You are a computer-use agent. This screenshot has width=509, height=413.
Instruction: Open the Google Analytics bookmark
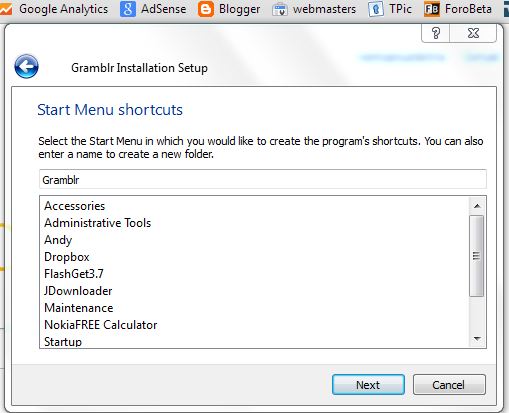54,9
